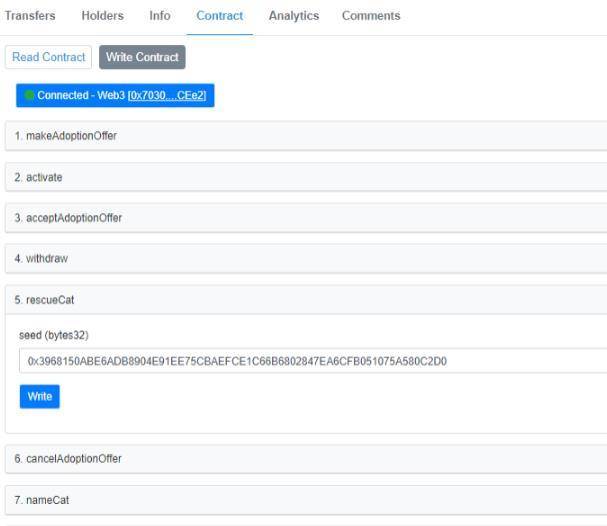Click the Contract tab
The height and width of the screenshot is (526, 607).
(219, 16)
